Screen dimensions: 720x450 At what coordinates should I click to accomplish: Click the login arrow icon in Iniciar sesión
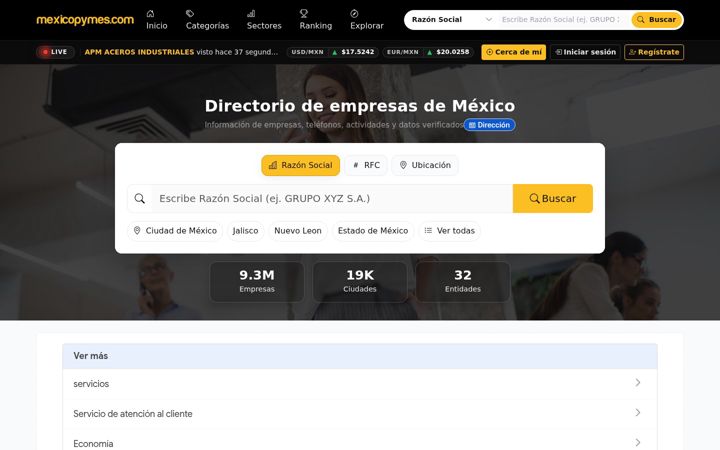(x=558, y=52)
